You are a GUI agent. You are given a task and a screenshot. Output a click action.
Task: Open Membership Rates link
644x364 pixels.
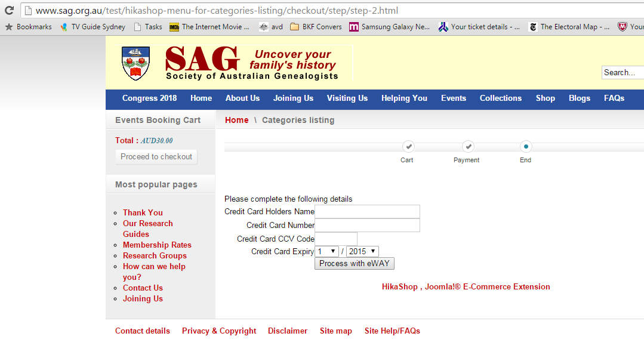click(158, 245)
